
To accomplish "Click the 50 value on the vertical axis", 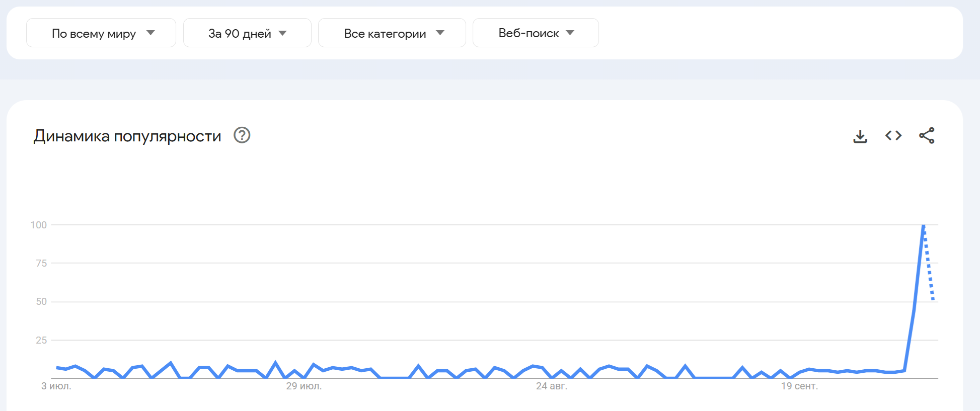I will click(x=41, y=301).
